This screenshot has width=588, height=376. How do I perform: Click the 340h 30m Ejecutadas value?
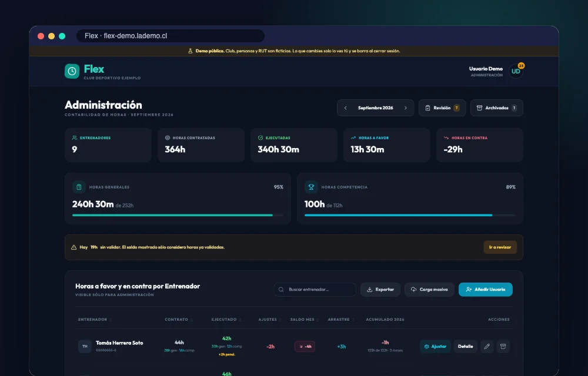tap(278, 149)
